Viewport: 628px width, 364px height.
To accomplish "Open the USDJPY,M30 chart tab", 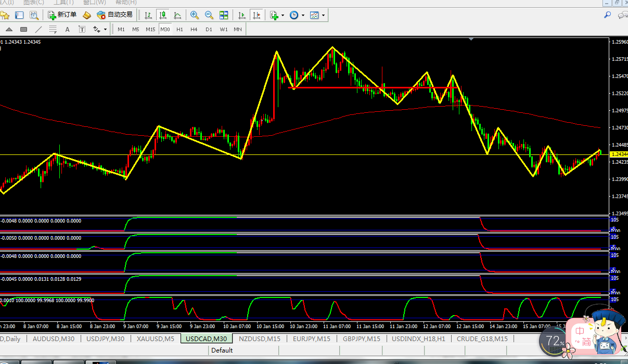I will [x=105, y=339].
